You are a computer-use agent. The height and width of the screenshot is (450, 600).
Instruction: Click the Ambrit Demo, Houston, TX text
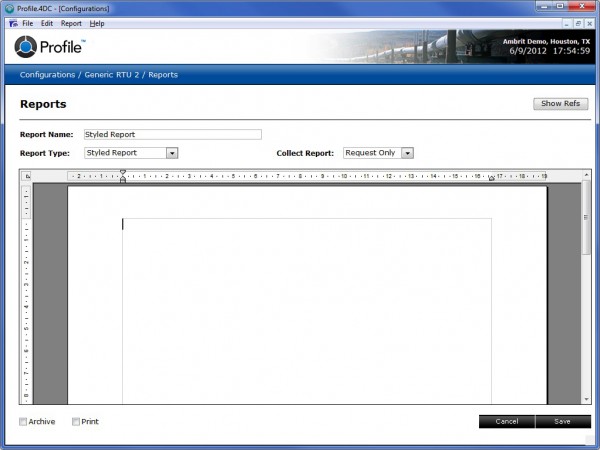pyautogui.click(x=546, y=41)
